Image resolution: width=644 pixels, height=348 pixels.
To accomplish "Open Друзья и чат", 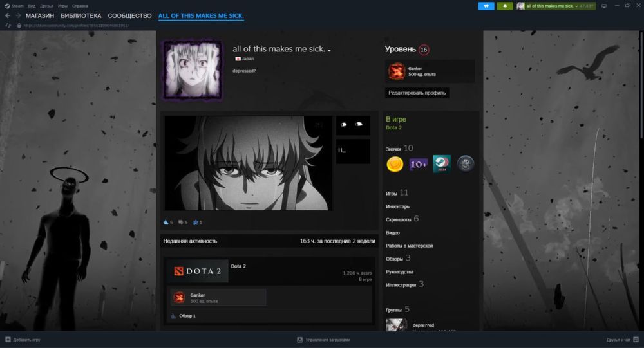I will pos(618,340).
